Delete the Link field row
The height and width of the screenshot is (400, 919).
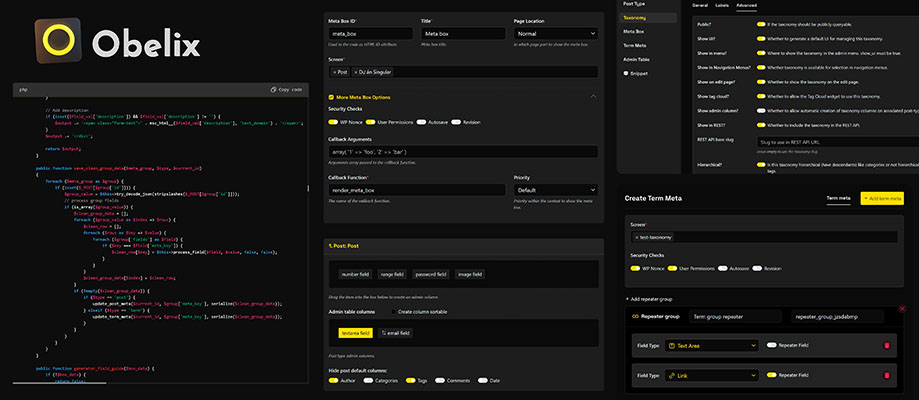[886, 375]
